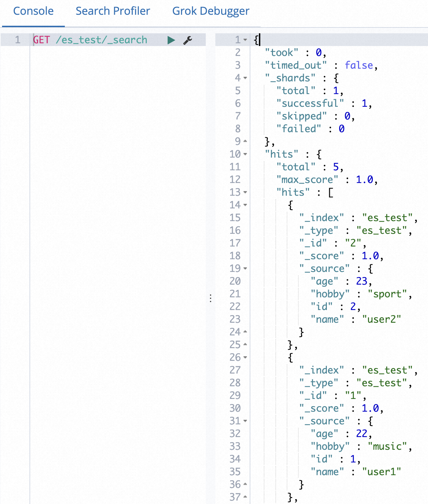Image resolution: width=428 pixels, height=504 pixels.
Task: Click the "_id" : "2" line
Action: coord(333,243)
